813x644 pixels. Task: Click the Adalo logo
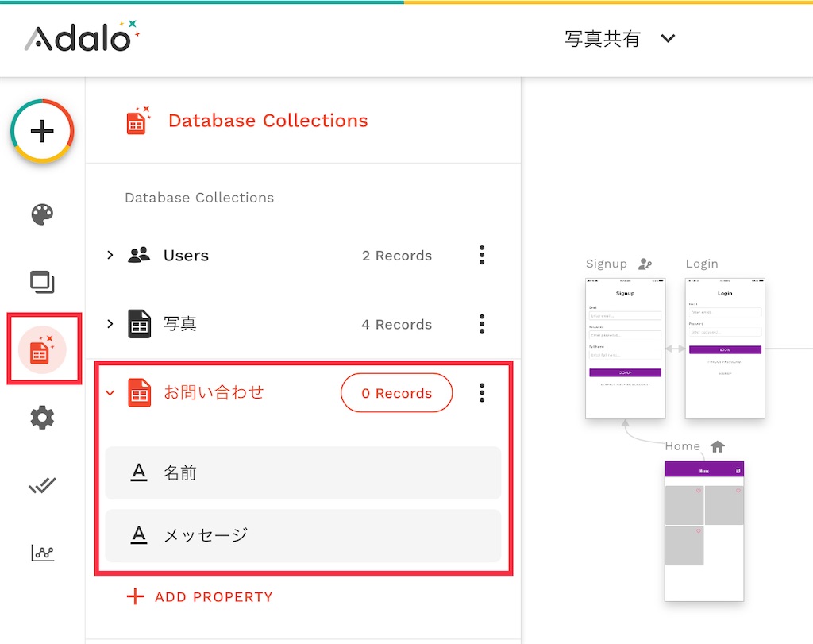click(82, 37)
